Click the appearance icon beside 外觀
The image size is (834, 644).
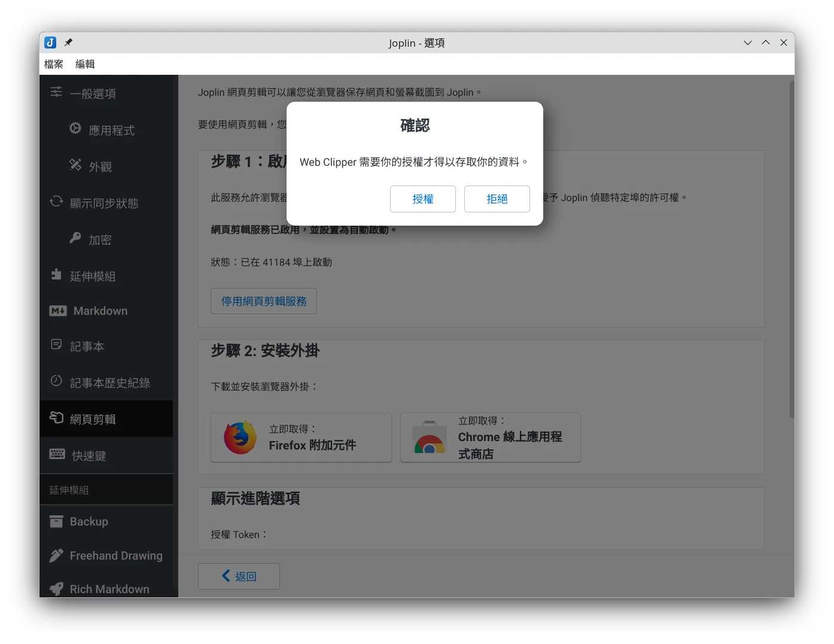click(75, 165)
